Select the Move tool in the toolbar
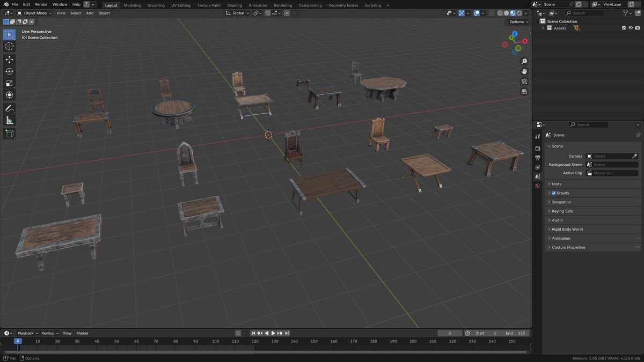Screen dimensions: 644x362 point(9,60)
